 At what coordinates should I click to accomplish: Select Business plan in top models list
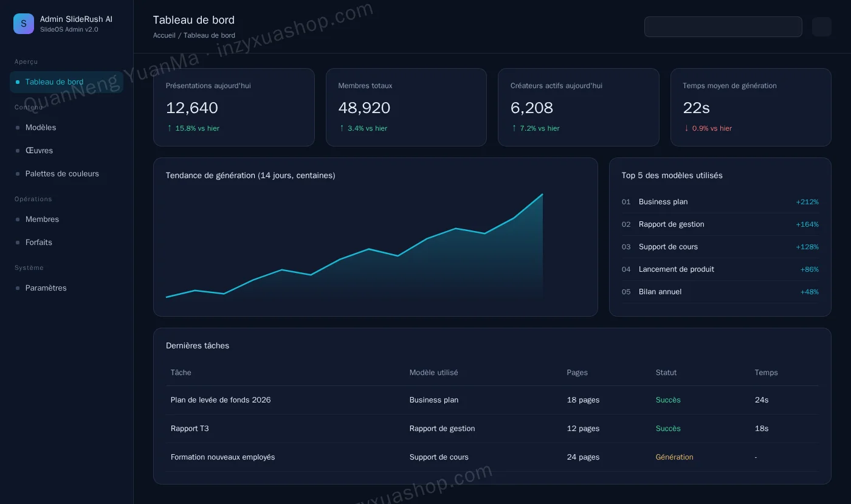coord(720,202)
